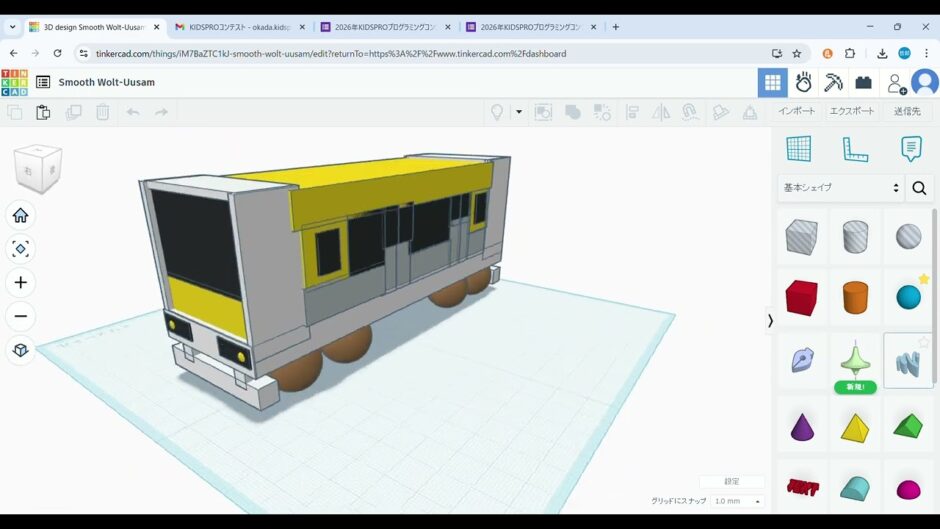Click the Fit all in view icon
This screenshot has width=940, height=529.
tap(20, 248)
